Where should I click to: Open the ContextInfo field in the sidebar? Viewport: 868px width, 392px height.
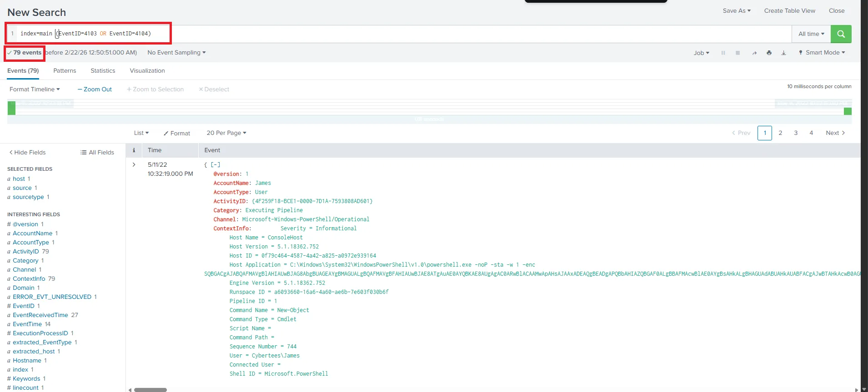29,278
